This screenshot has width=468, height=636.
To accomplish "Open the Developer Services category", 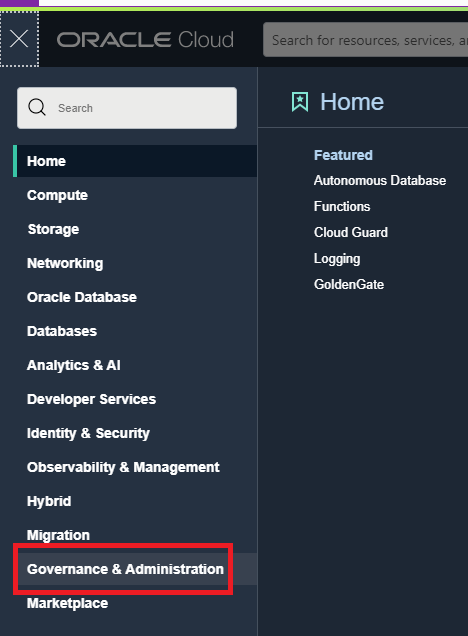I will (91, 399).
